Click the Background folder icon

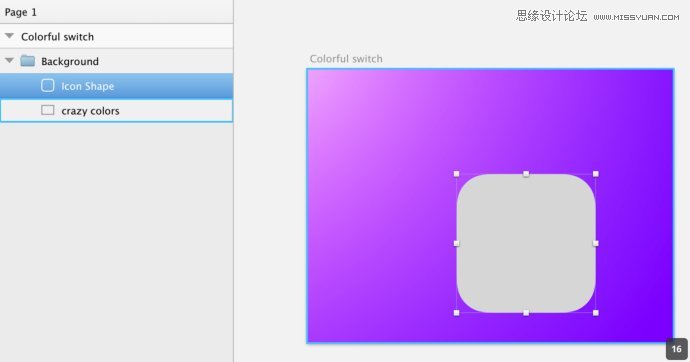point(28,61)
